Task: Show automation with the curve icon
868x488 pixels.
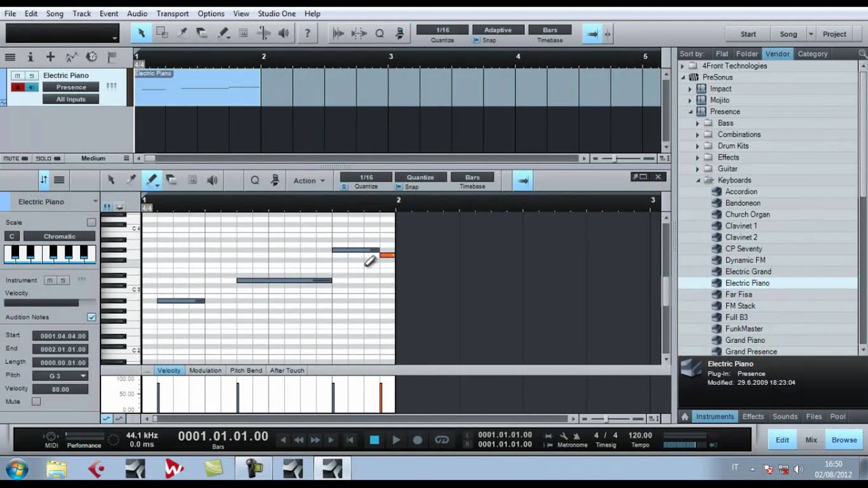Action: pos(71,57)
